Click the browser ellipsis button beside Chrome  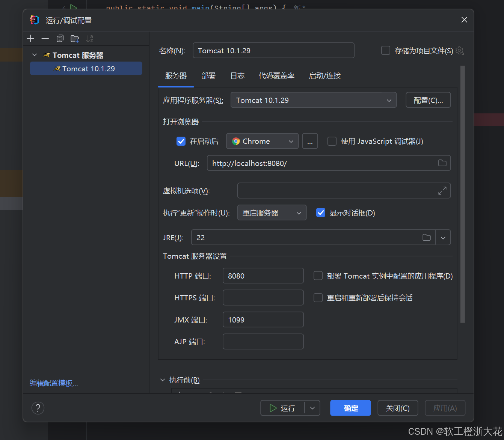(x=310, y=141)
